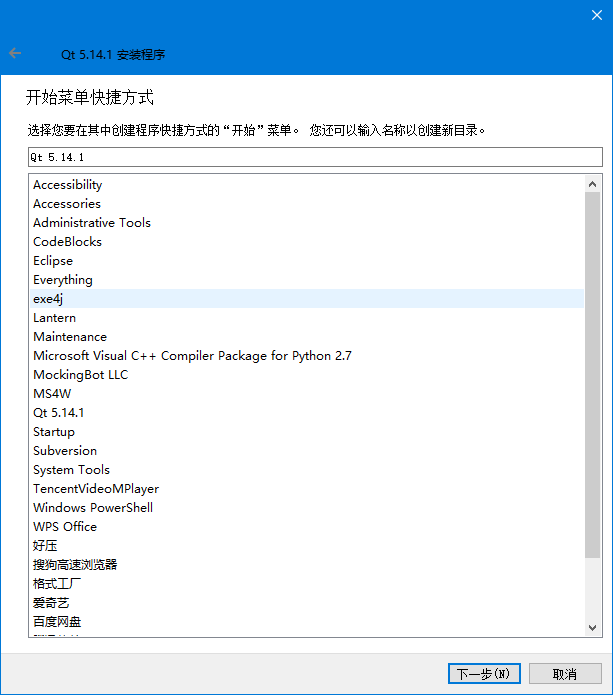This screenshot has width=613, height=695.
Task: Select the CodeBlocks folder
Action: [x=307, y=242]
